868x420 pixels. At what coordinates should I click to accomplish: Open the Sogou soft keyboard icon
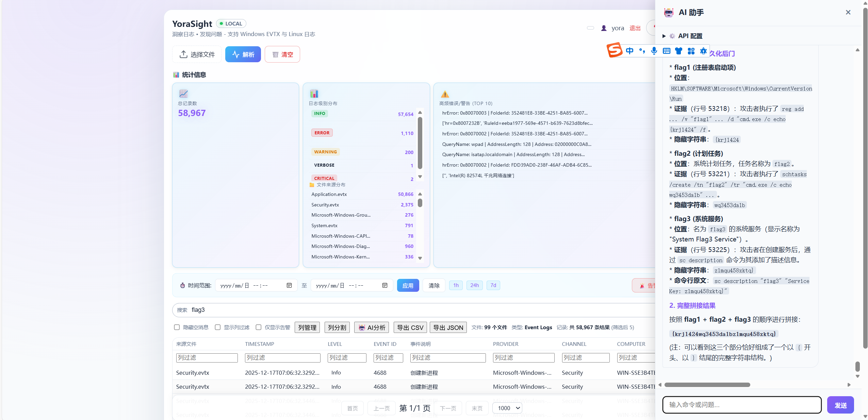(x=666, y=51)
